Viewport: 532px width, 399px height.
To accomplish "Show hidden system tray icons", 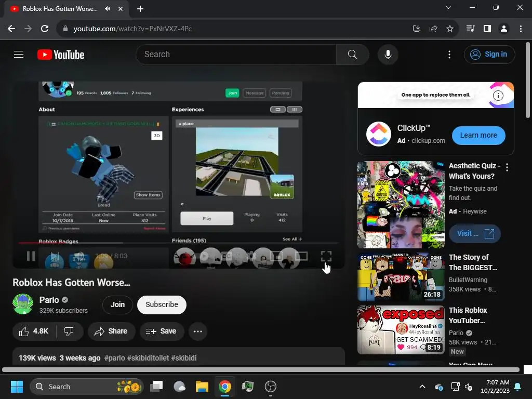I will coord(422,387).
